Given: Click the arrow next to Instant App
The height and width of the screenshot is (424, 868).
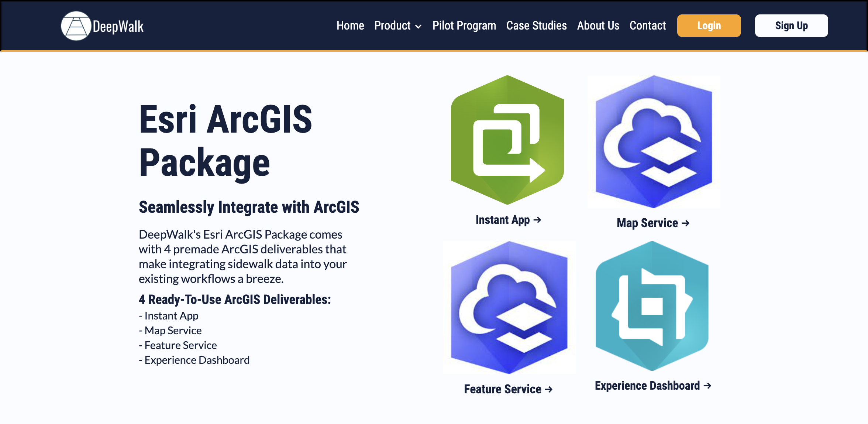Looking at the screenshot, I should point(537,220).
